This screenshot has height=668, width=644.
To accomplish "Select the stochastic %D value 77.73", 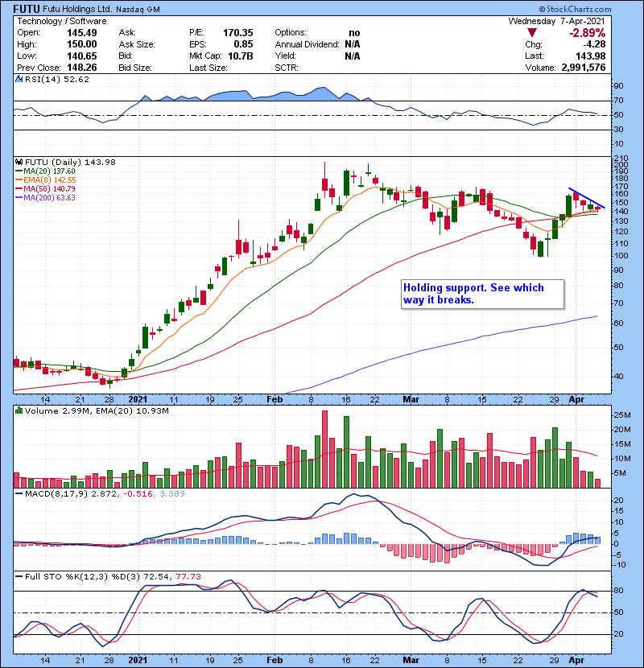I will click(x=188, y=577).
